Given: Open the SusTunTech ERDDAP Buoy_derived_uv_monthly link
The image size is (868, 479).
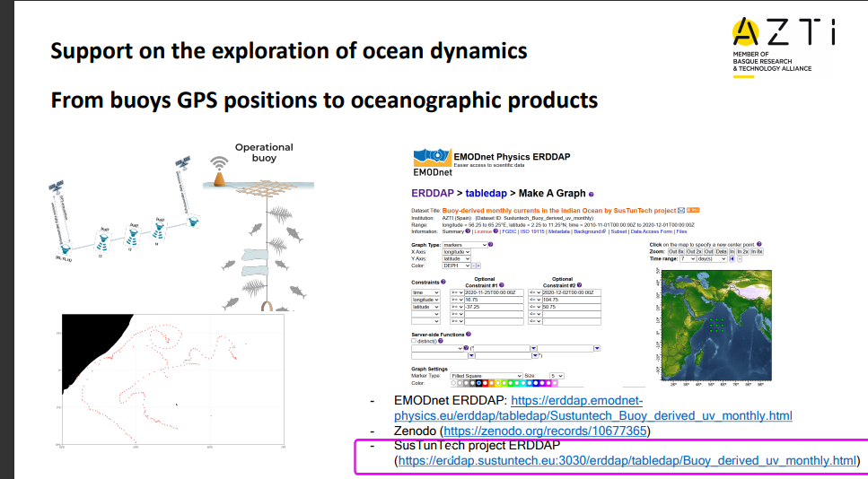Looking at the screenshot, I should (x=627, y=460).
